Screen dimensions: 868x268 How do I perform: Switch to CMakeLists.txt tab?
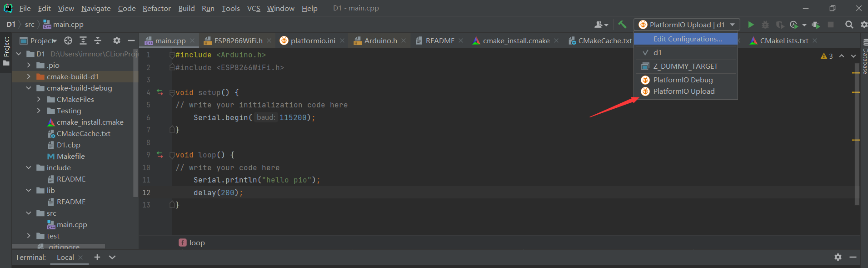tap(784, 40)
